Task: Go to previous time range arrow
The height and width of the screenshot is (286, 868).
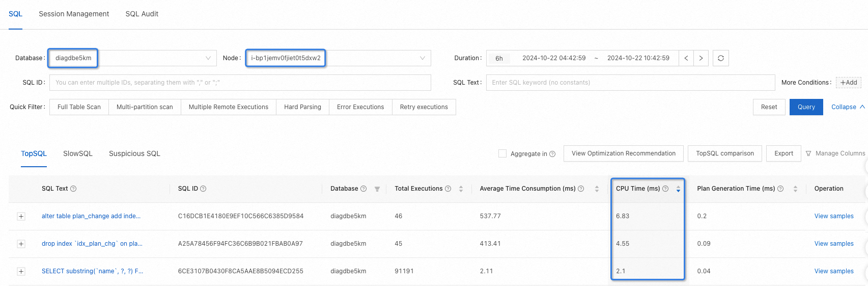Action: (686, 58)
